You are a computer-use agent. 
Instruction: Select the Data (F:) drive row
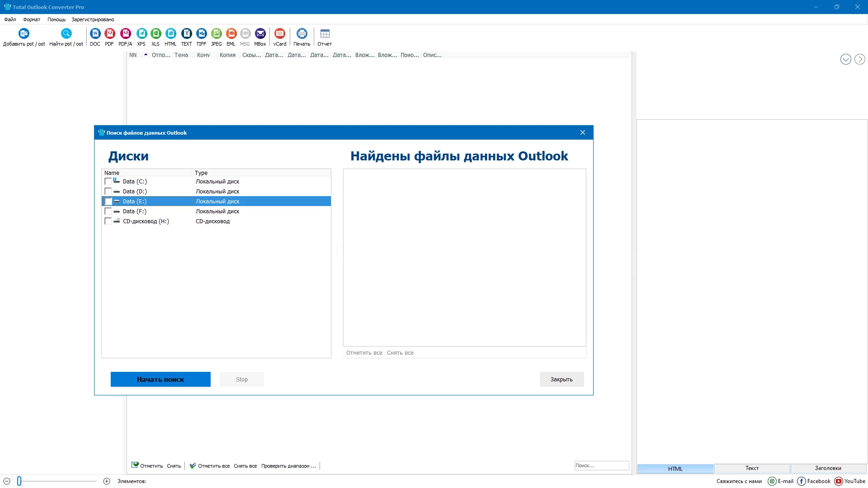216,211
